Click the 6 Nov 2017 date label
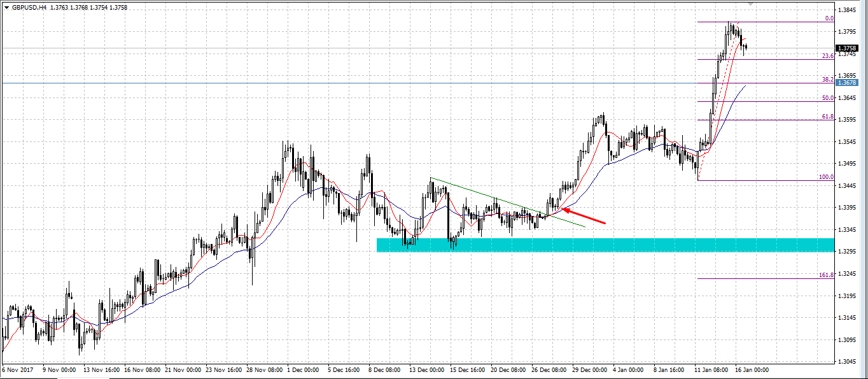 (x=16, y=369)
